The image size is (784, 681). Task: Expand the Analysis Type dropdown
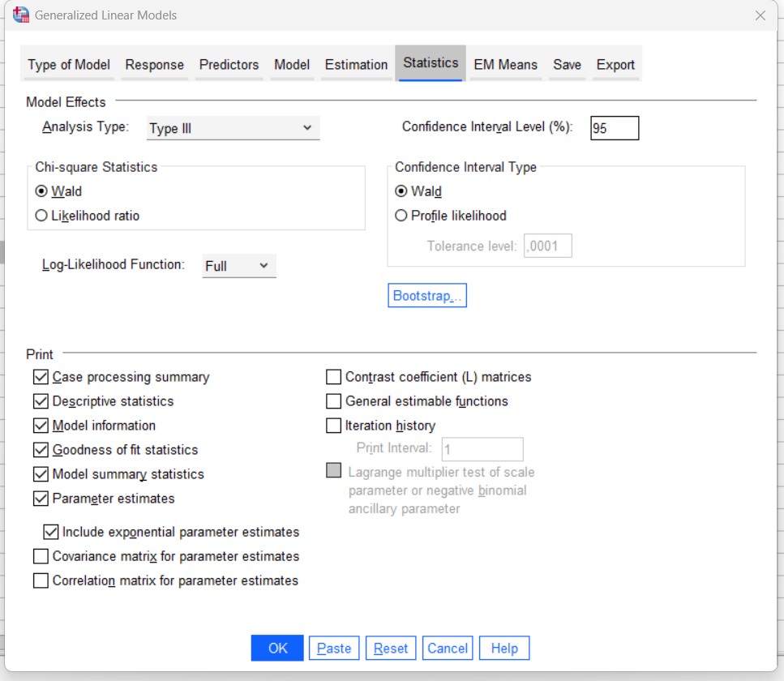[233, 128]
